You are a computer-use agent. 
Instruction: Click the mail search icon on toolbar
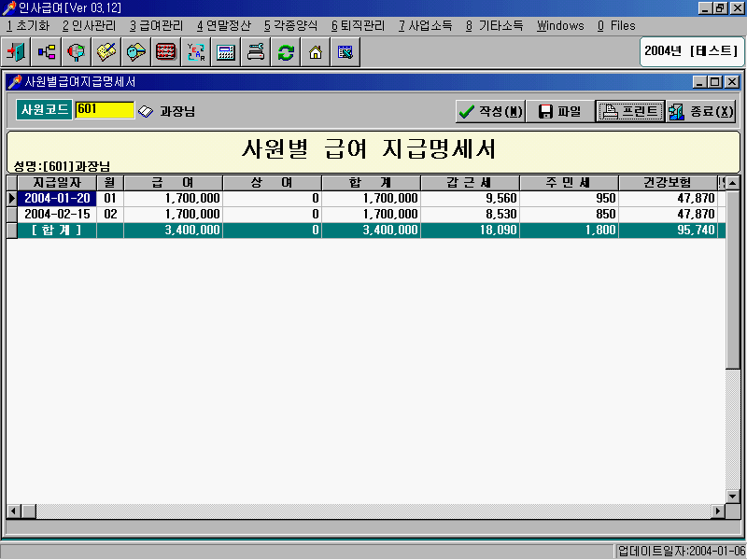click(x=135, y=51)
